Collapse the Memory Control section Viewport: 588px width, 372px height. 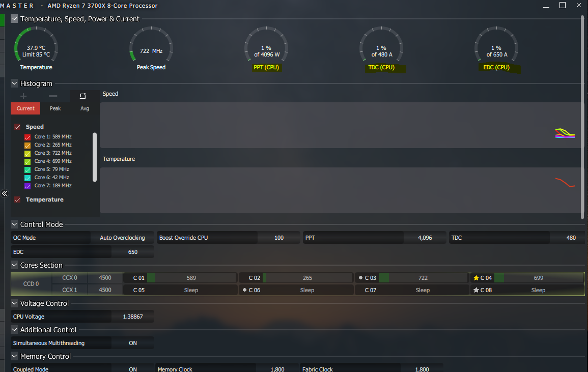click(14, 356)
